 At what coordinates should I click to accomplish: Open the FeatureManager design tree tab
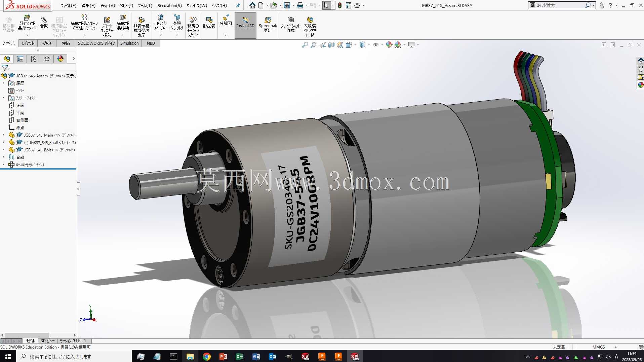point(7,59)
